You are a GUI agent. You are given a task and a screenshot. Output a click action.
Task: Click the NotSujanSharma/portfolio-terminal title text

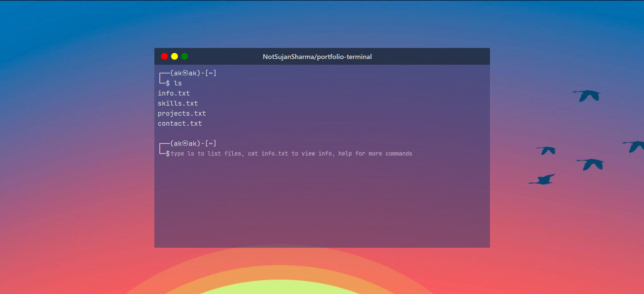[x=317, y=57]
